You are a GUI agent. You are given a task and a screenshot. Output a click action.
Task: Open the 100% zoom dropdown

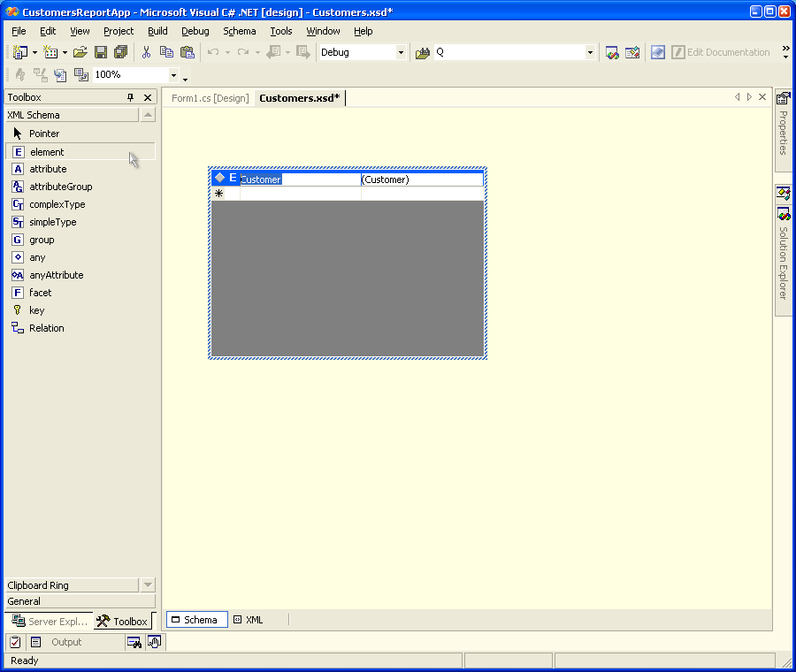click(173, 75)
